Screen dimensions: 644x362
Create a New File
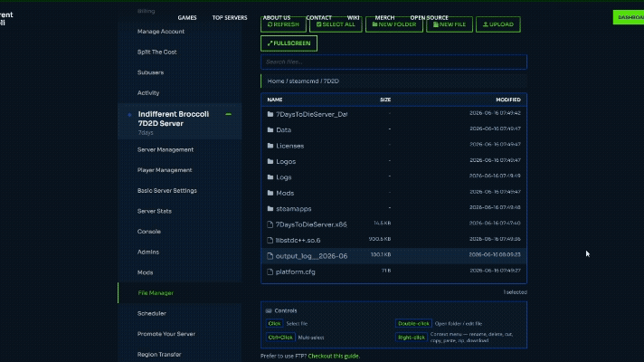[x=450, y=24]
